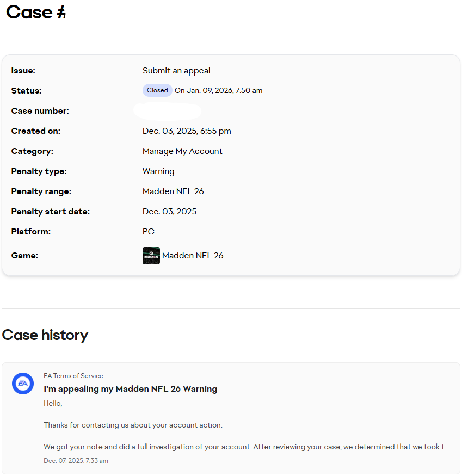Click the redacted case number field
This screenshot has width=462, height=476.
click(x=167, y=111)
